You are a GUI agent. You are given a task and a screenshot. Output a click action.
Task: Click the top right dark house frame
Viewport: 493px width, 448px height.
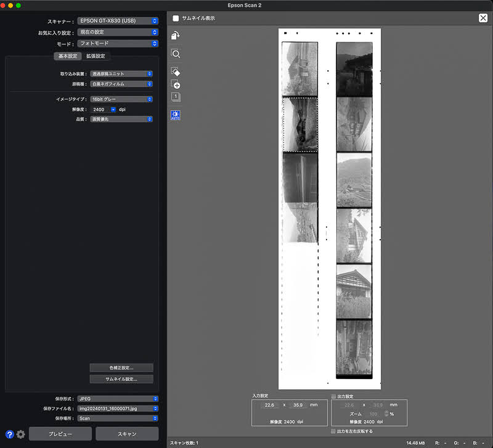click(x=354, y=69)
